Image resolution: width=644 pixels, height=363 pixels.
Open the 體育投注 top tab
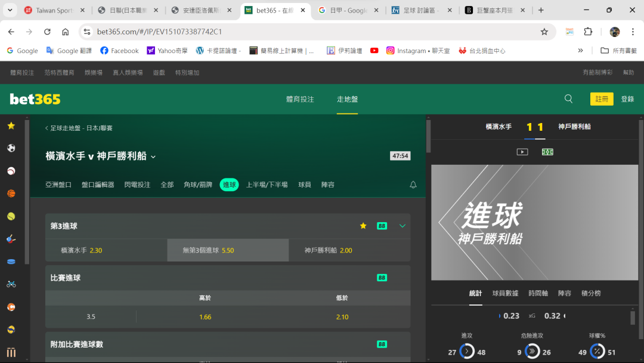(x=300, y=99)
